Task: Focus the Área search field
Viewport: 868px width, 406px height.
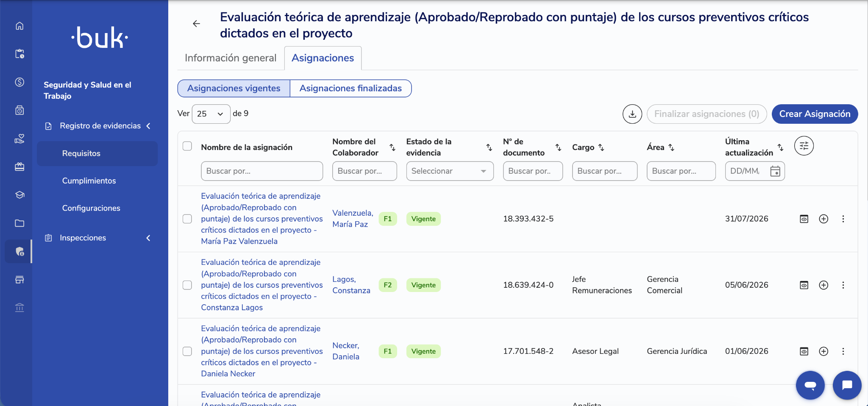Action: [x=681, y=171]
